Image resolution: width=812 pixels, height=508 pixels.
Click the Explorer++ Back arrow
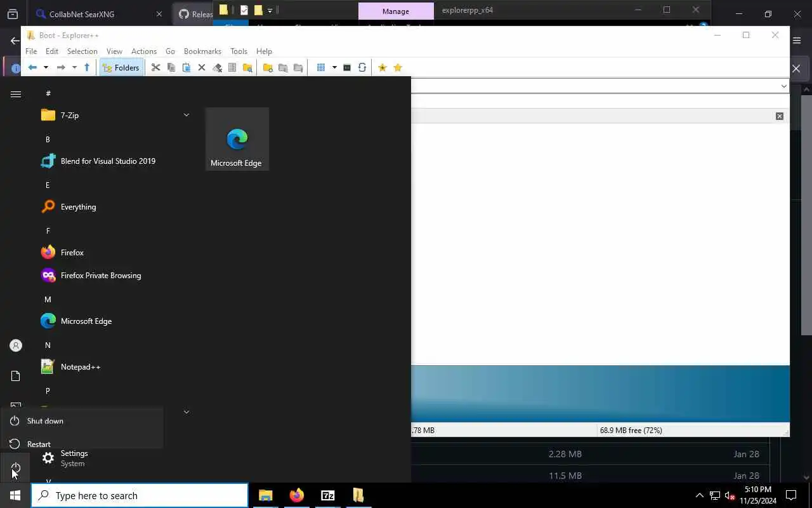32,67
